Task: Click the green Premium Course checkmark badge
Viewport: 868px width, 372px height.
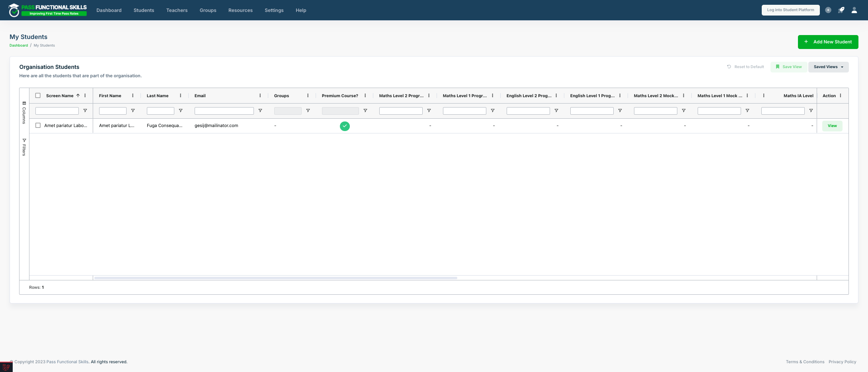Action: 345,126
